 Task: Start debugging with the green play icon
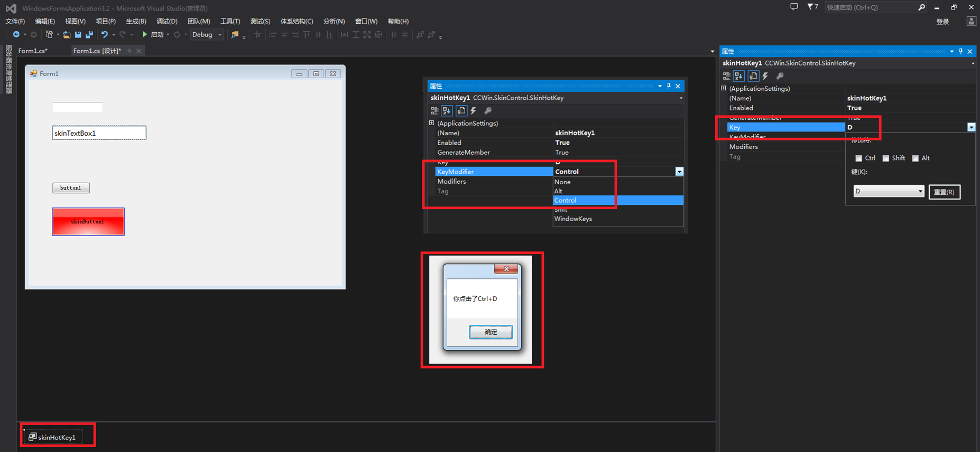pos(144,34)
